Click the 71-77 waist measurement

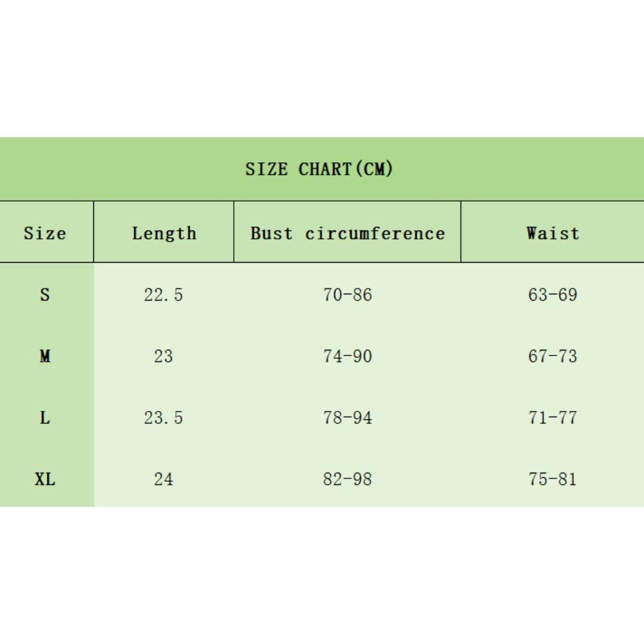pos(553,418)
